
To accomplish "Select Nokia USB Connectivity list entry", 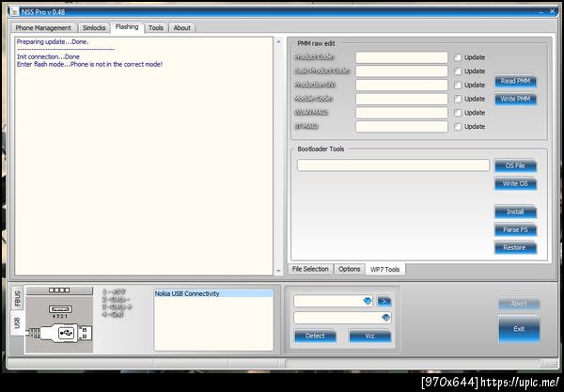I will (x=213, y=294).
